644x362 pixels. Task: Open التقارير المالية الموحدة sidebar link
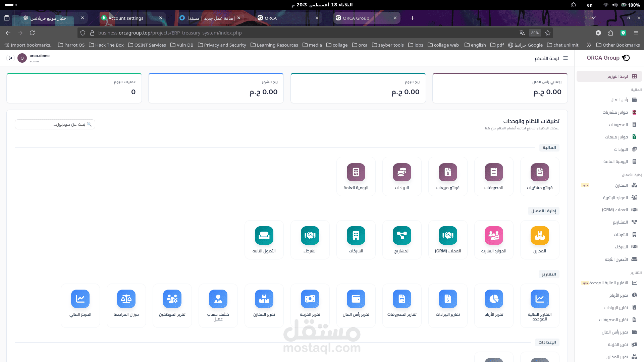[609, 283]
